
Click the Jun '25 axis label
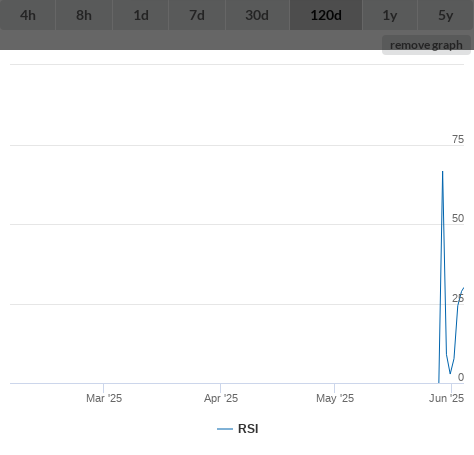(x=446, y=398)
